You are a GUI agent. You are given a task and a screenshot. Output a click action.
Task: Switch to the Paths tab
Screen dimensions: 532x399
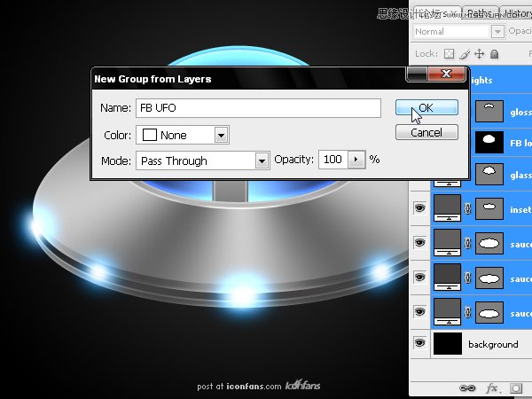tap(480, 13)
